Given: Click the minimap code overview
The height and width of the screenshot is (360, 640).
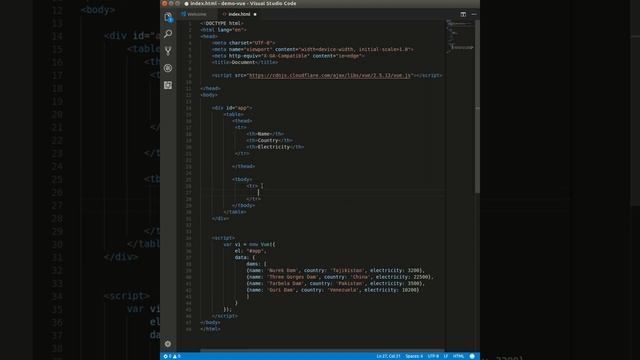Looking at the screenshot, I should point(460,37).
